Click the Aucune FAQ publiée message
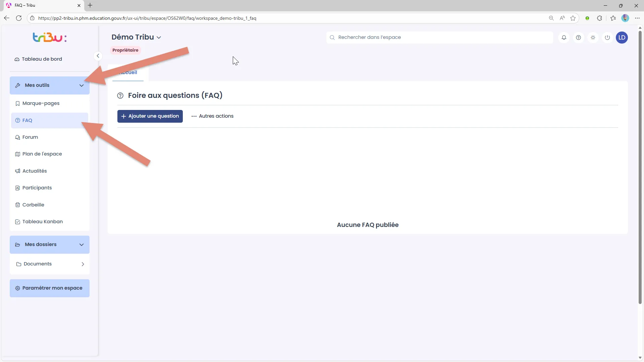The width and height of the screenshot is (644, 362). tap(368, 225)
